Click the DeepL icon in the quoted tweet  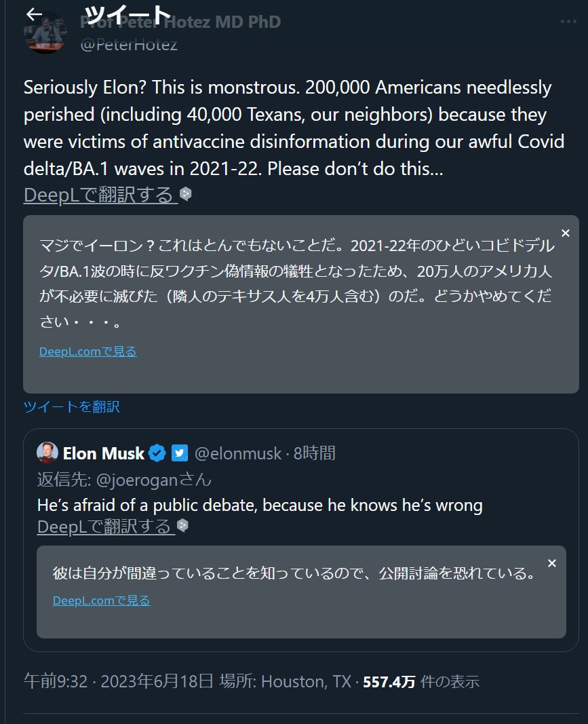click(x=182, y=526)
